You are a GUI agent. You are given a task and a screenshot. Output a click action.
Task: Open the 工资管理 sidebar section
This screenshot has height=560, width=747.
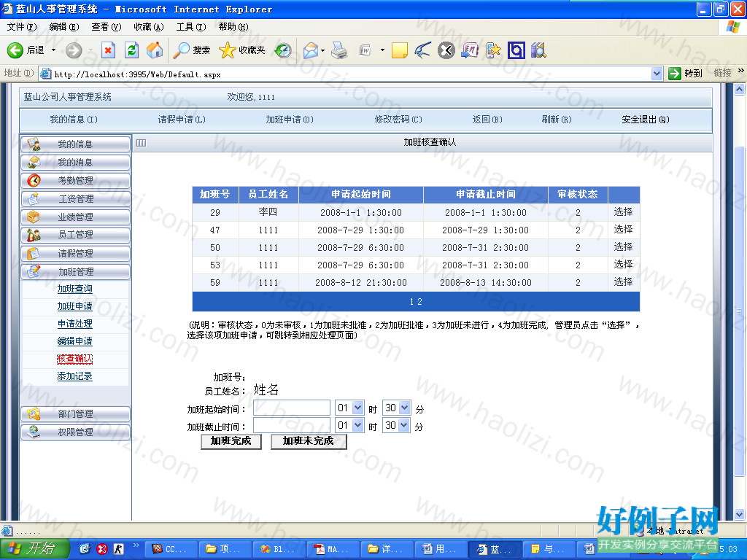(75, 198)
